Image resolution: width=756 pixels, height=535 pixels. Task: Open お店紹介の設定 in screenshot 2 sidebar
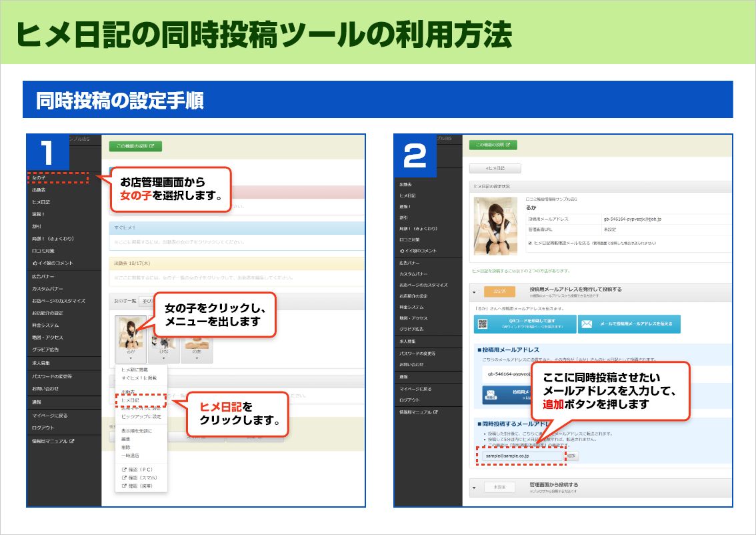coord(414,296)
